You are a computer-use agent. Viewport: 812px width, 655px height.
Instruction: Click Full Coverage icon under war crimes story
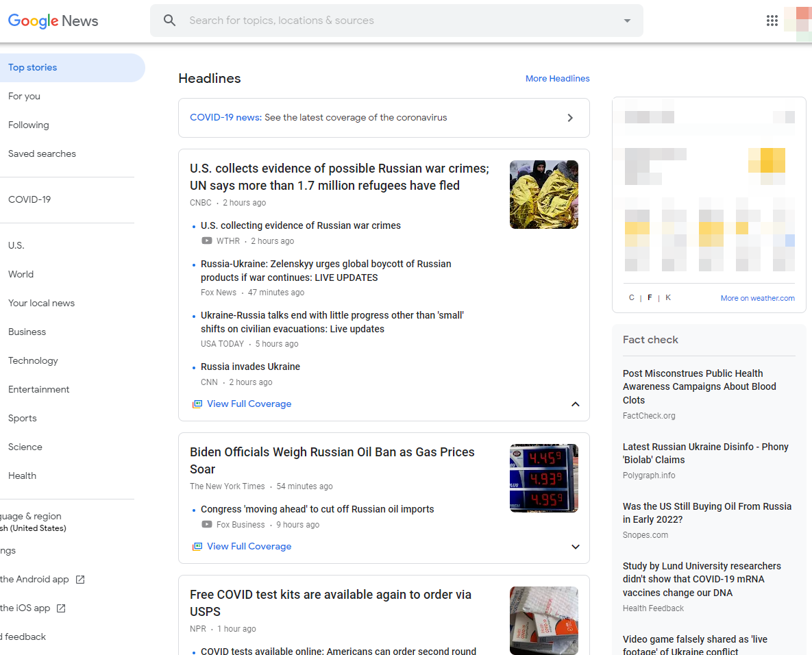(197, 404)
